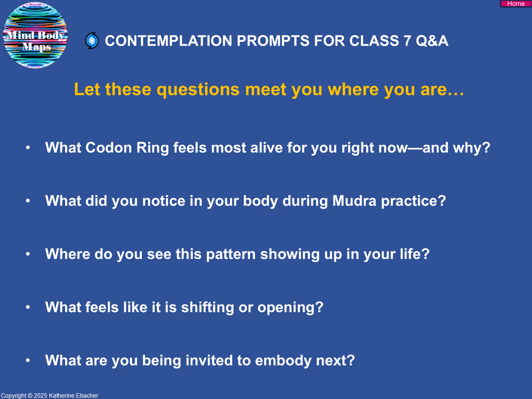Click the 'What Codon Ring feels most alive' prompt
This screenshot has height=399, width=532.
[x=268, y=148]
